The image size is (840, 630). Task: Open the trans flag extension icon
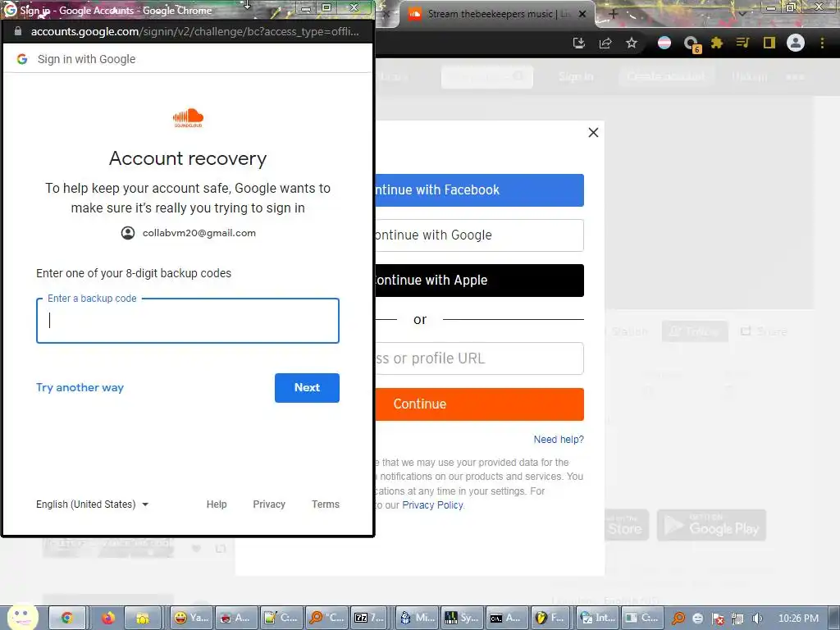664,43
